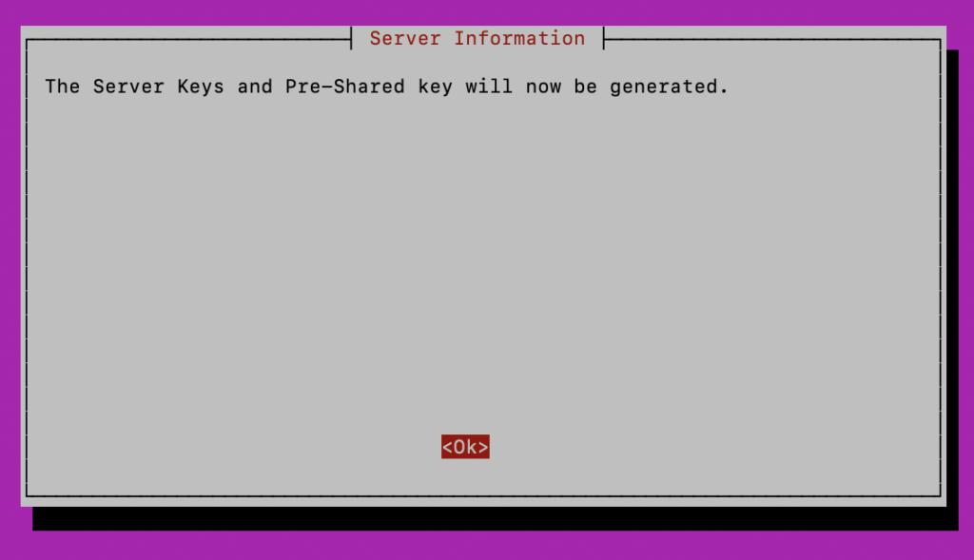Click the word "and" in the message
974x560 pixels.
tap(255, 87)
